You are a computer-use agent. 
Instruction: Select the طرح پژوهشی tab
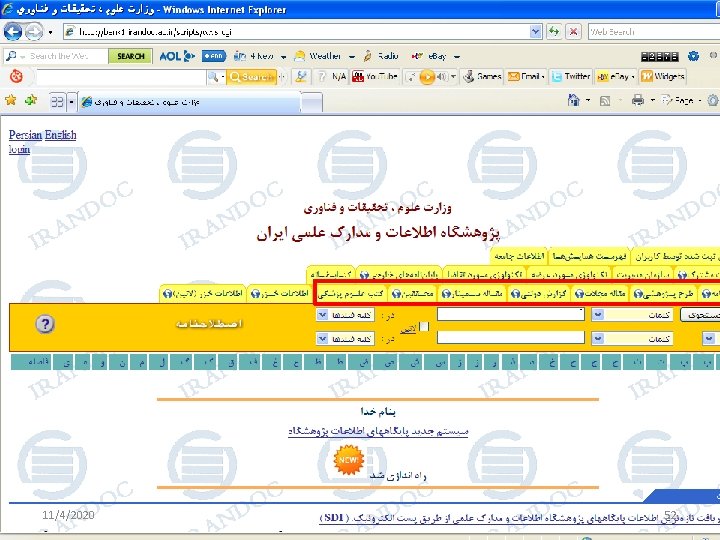[x=664, y=294]
